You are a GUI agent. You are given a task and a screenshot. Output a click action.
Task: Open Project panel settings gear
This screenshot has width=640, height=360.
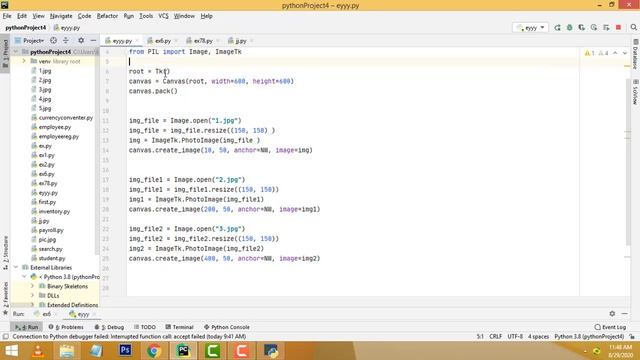81,40
